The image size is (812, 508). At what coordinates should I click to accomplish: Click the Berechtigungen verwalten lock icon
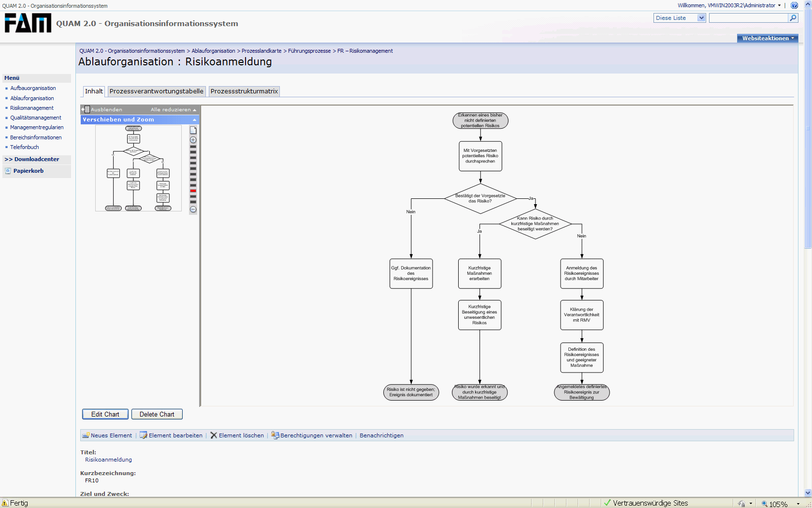275,435
